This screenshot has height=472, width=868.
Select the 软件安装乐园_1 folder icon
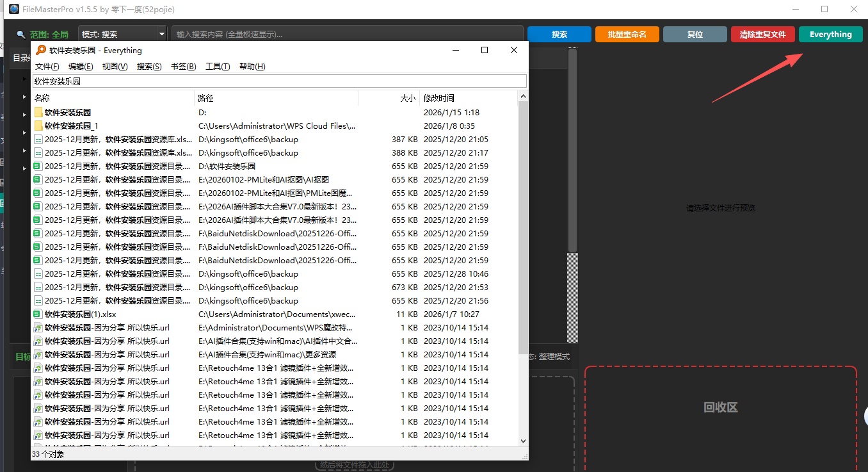pos(38,126)
